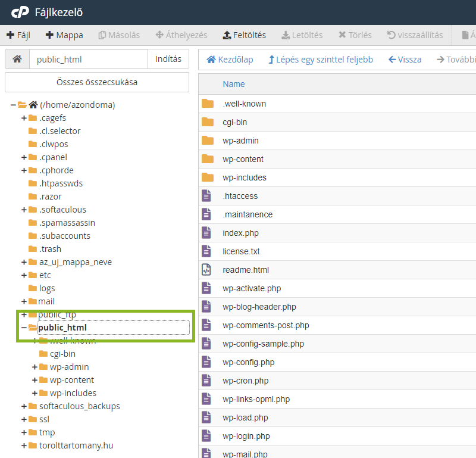The image size is (476, 458).
Task: Click the Feltöltés upload toolbar button
Action: click(x=244, y=35)
